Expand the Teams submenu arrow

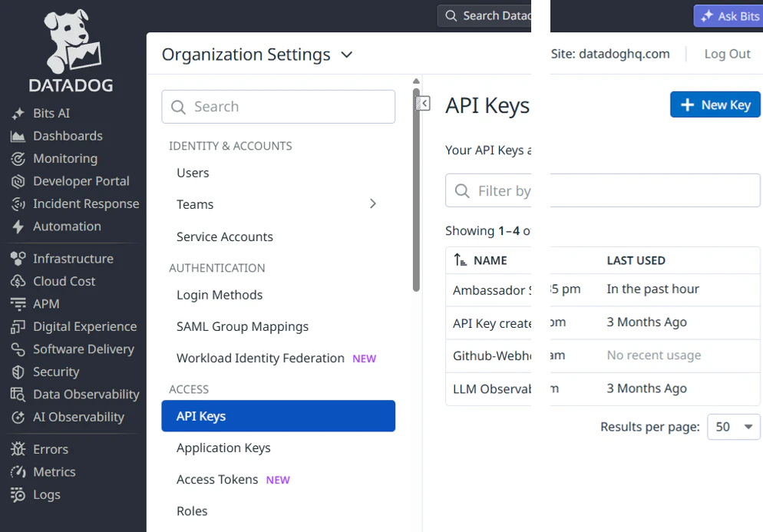click(x=373, y=204)
